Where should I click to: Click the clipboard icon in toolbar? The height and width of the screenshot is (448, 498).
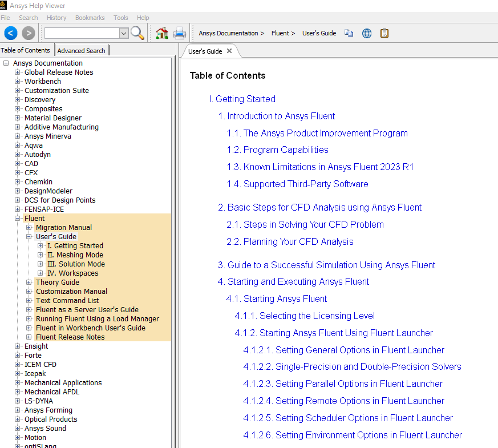click(384, 33)
